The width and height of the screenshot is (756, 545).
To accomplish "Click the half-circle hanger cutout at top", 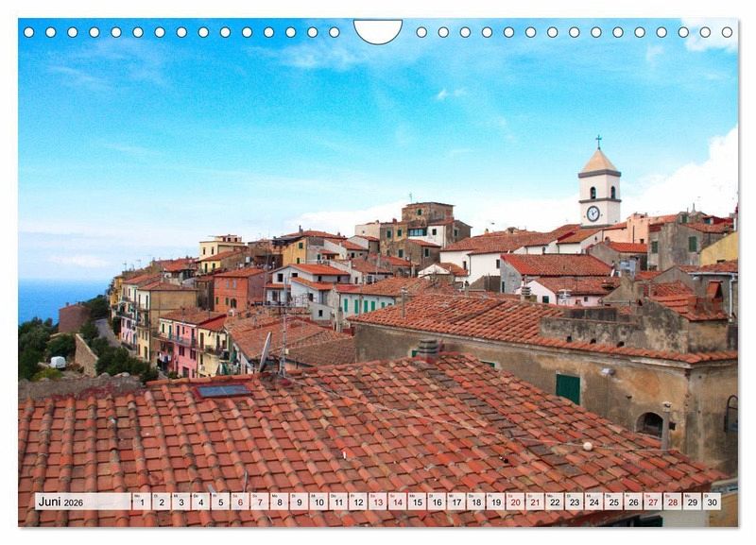I will (377, 29).
